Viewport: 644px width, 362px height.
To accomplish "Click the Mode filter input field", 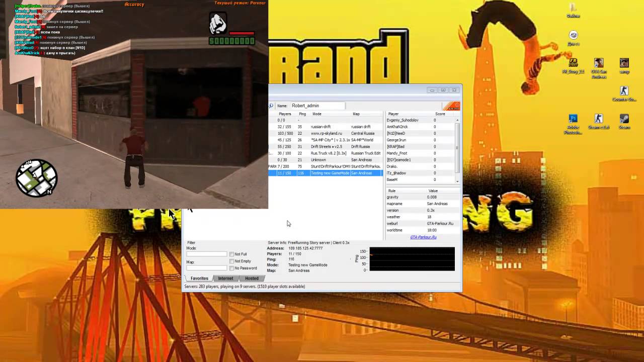I will point(207,254).
